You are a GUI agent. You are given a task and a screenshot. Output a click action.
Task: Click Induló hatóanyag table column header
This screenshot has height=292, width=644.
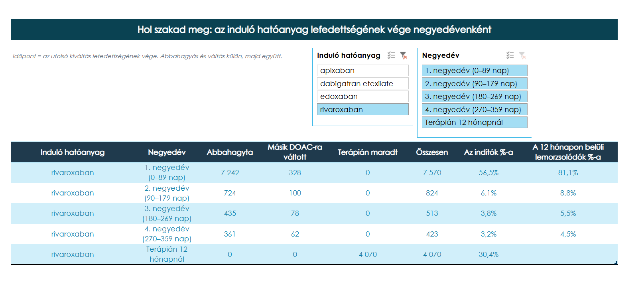73,152
